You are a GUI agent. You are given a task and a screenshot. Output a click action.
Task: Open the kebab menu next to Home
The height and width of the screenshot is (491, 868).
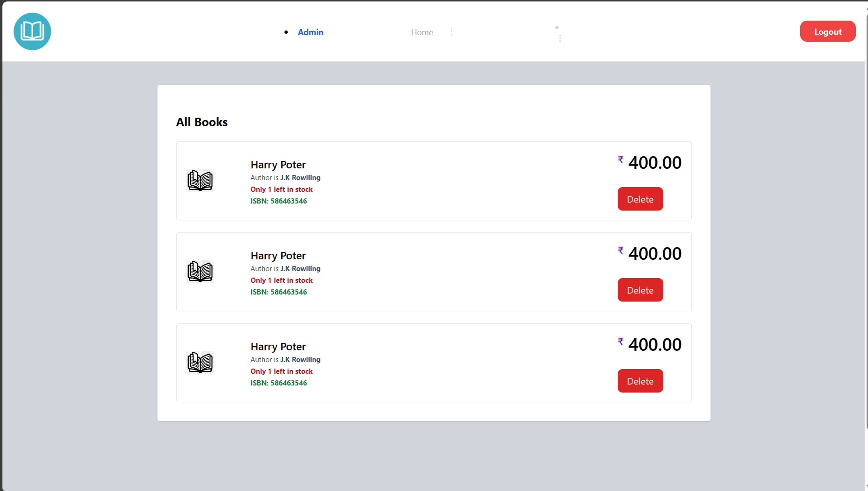coord(451,31)
